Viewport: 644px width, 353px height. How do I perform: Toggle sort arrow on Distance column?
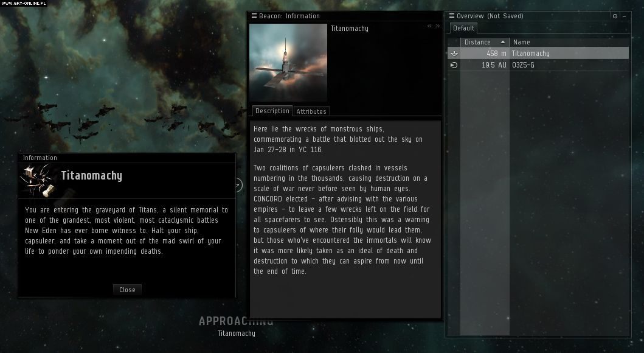[x=503, y=42]
